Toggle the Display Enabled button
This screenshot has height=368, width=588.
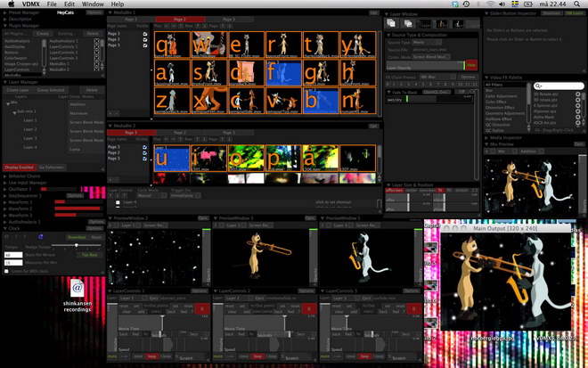click(x=19, y=168)
